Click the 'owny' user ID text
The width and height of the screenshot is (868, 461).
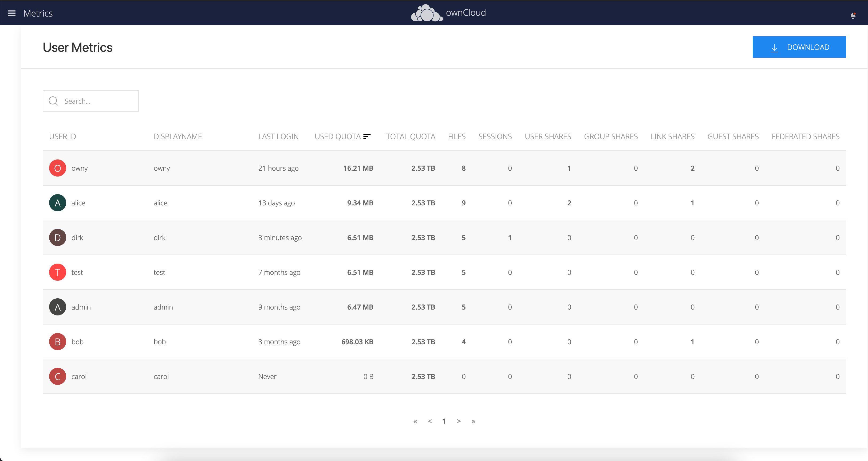point(80,168)
